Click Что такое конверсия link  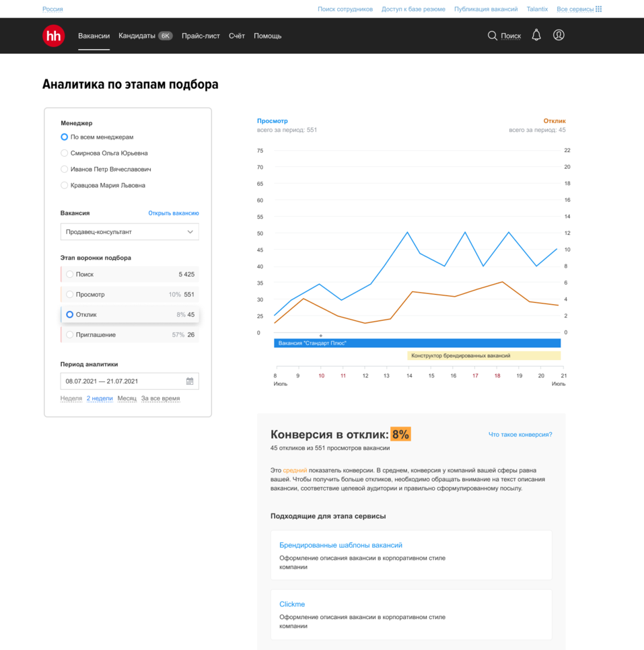[520, 435]
